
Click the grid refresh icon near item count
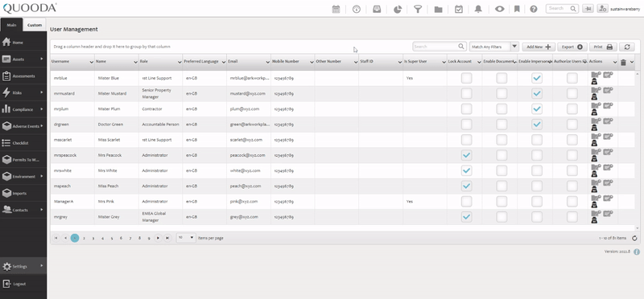click(x=634, y=238)
